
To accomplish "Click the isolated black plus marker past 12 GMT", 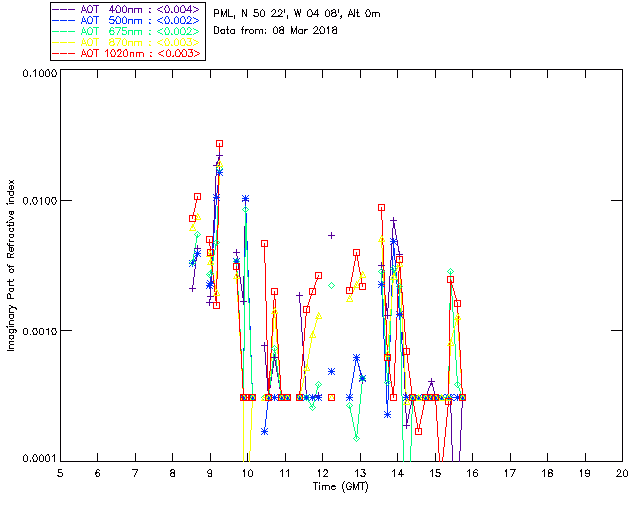I will (x=332, y=236).
